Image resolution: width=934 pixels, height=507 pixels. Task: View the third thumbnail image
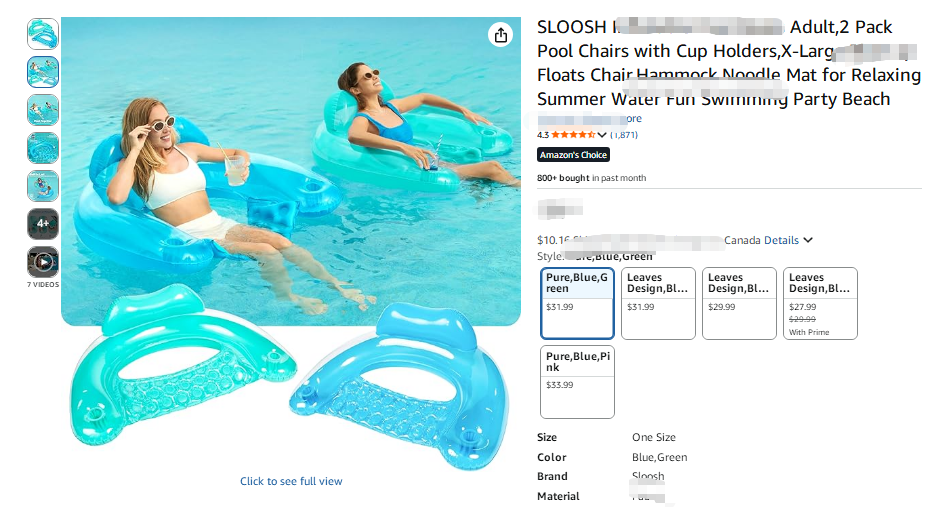[43, 110]
